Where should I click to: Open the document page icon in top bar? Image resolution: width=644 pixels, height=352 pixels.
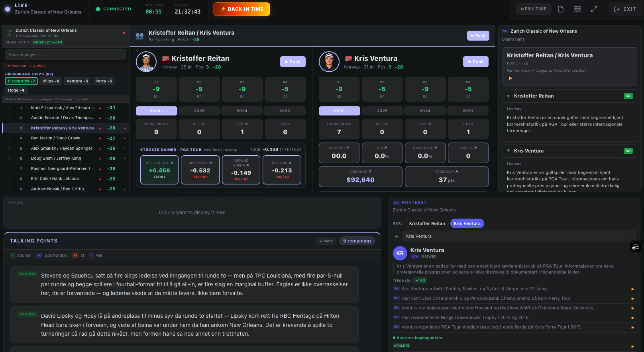561,9
